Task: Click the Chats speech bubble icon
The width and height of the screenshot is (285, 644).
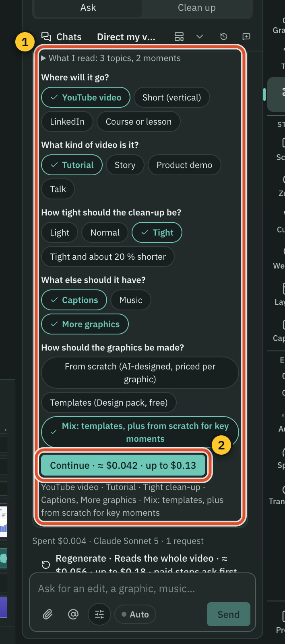Action: (x=47, y=37)
